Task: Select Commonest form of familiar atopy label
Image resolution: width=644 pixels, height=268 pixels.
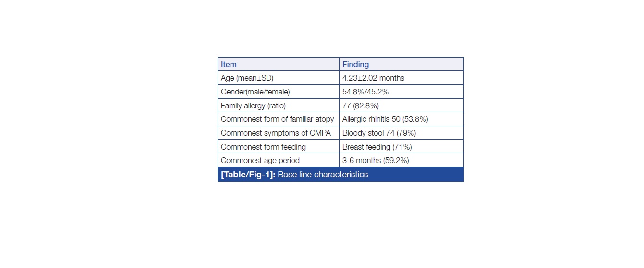Action: (x=277, y=119)
